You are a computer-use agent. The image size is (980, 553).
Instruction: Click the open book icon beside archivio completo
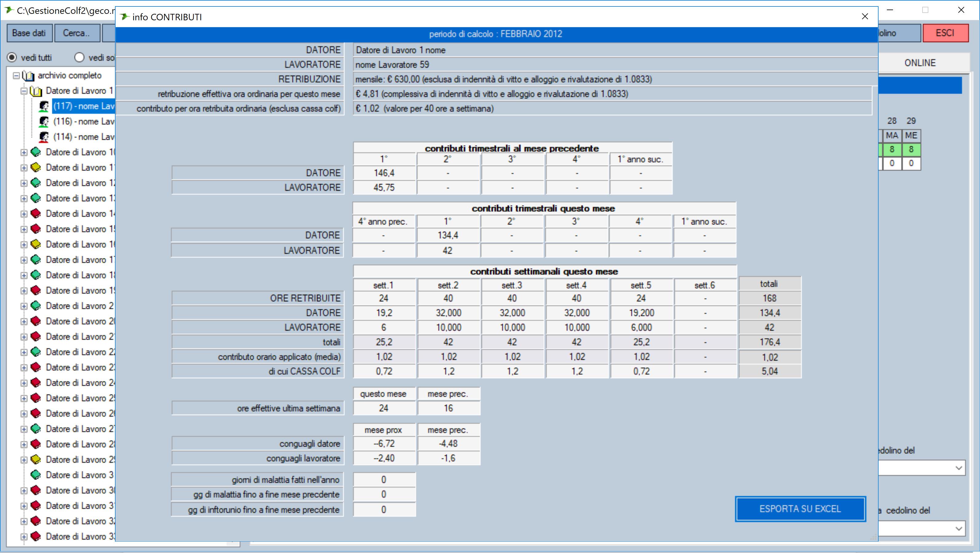pyautogui.click(x=28, y=76)
